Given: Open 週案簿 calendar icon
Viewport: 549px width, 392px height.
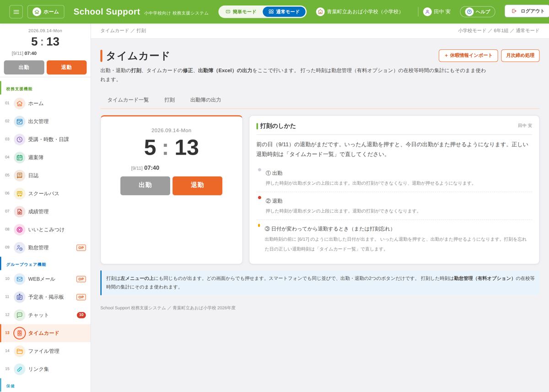Looking at the screenshot, I should (20, 157).
